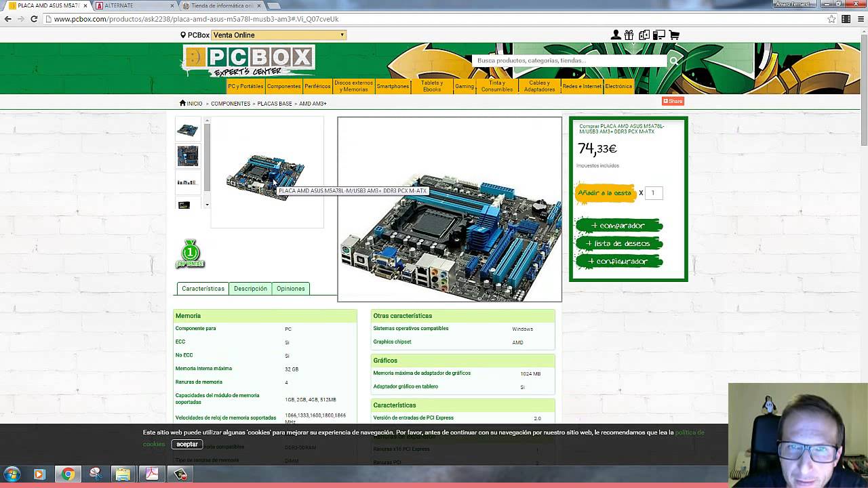Open the shopping cart icon

pyautogui.click(x=674, y=35)
